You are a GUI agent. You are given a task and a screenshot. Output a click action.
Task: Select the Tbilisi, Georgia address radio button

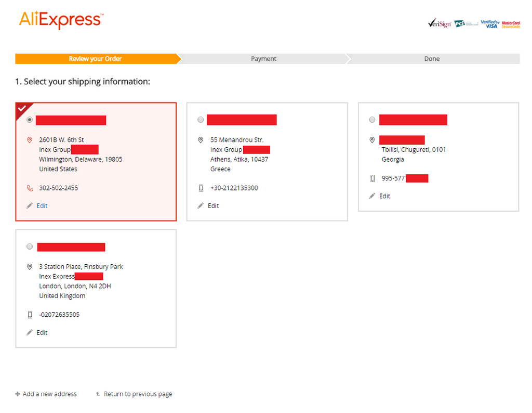click(372, 120)
